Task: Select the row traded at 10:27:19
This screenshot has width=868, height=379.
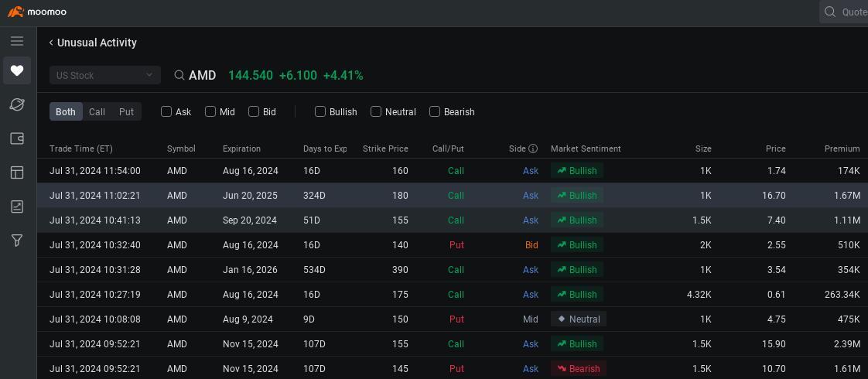Action: (453, 295)
